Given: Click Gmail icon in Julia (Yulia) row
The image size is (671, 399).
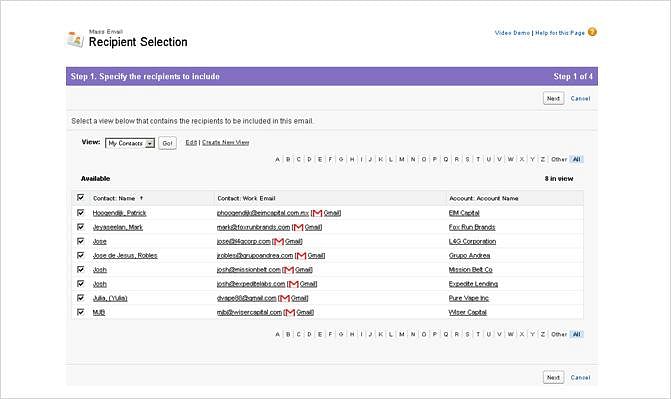Looking at the screenshot, I should point(285,298).
